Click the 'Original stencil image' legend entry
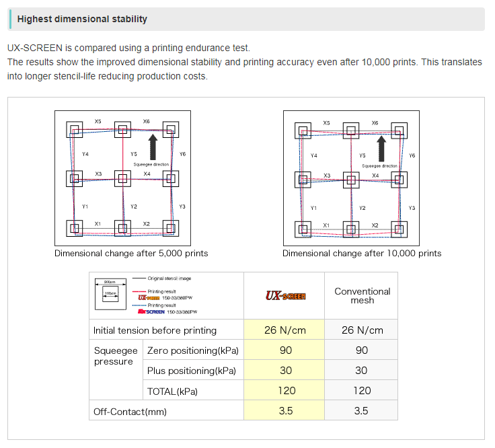Viewport: 495px width, 448px height. point(169,278)
